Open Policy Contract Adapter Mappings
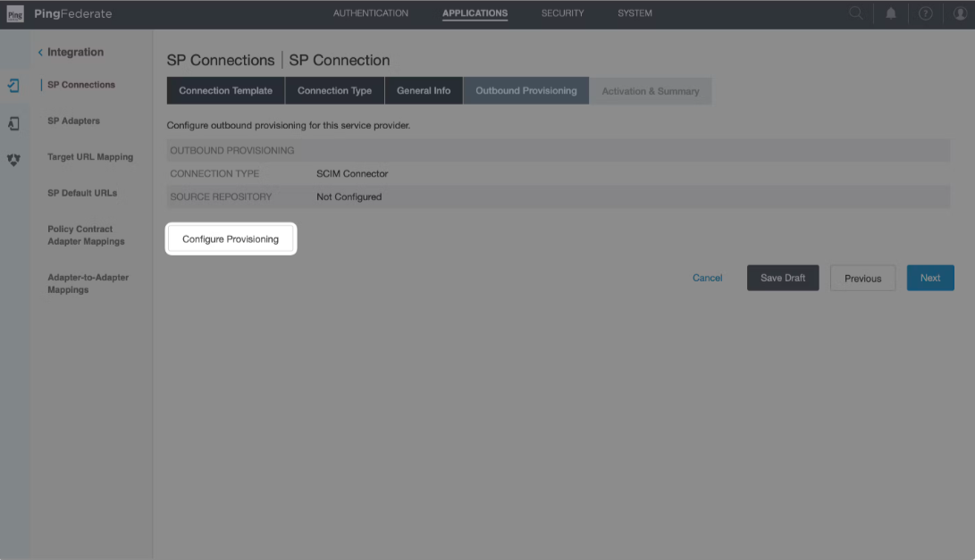The height and width of the screenshot is (560, 975). click(86, 235)
